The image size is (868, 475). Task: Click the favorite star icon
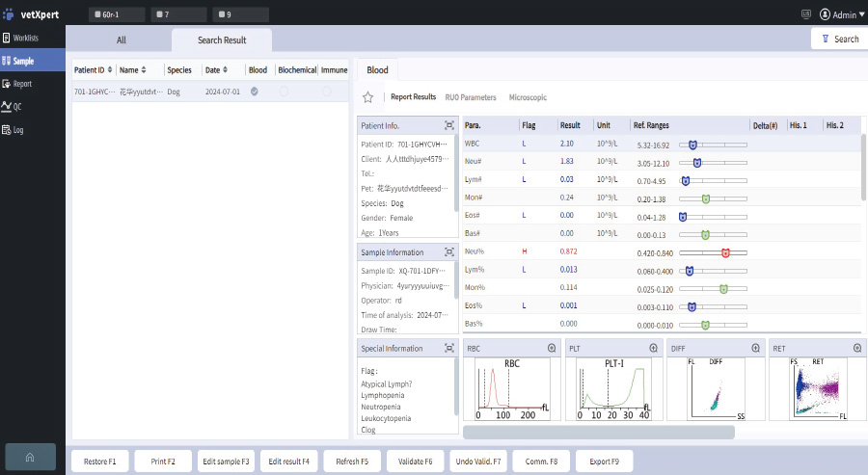click(x=367, y=97)
